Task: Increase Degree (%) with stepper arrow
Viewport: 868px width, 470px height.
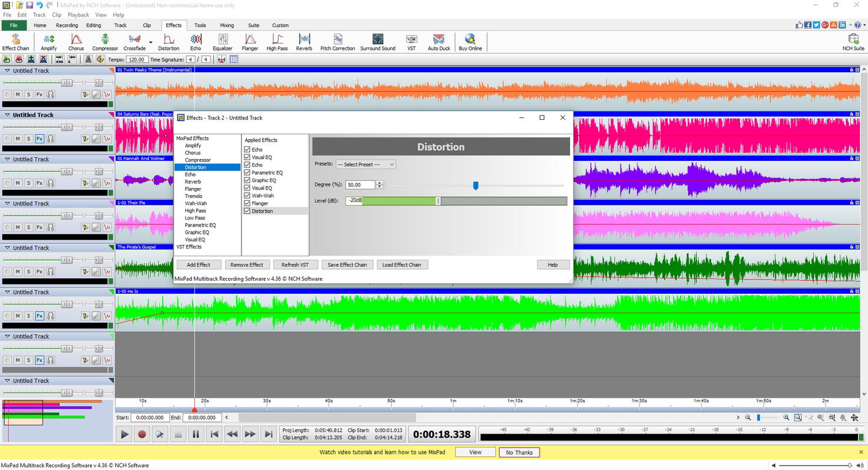Action: (x=380, y=183)
